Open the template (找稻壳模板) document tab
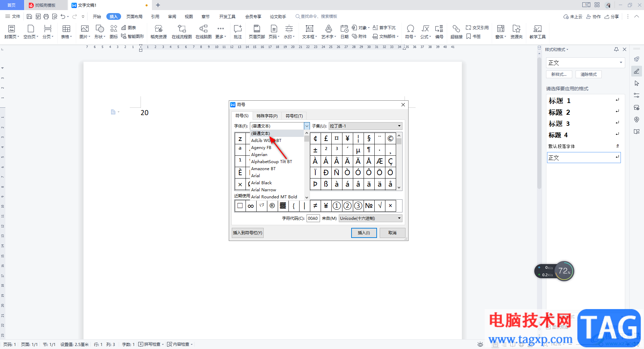644x349 pixels. click(45, 5)
